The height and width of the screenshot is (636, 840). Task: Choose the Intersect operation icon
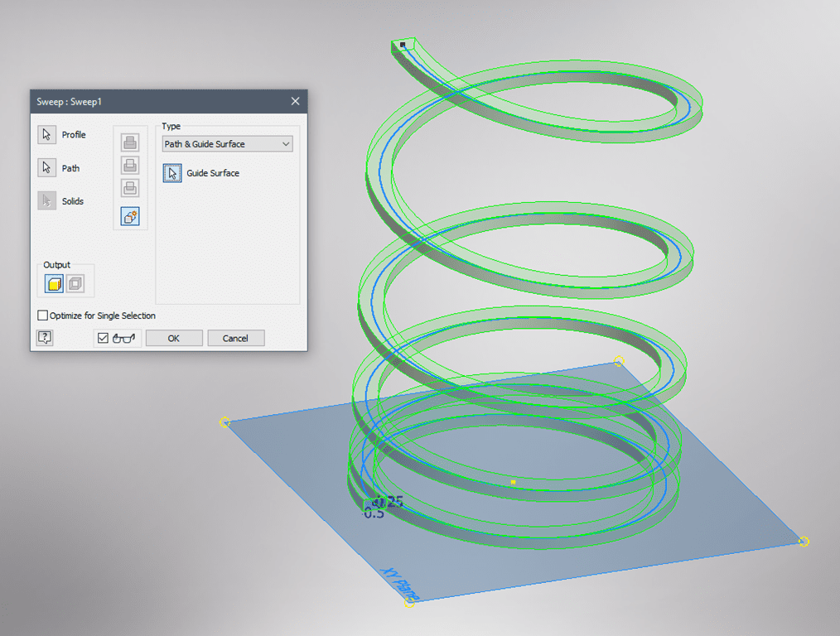coord(130,189)
